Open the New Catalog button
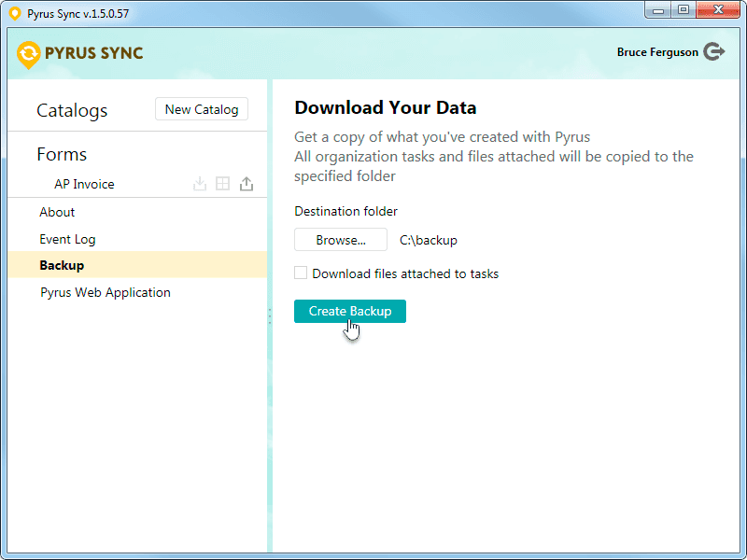Image resolution: width=747 pixels, height=560 pixels. point(202,109)
